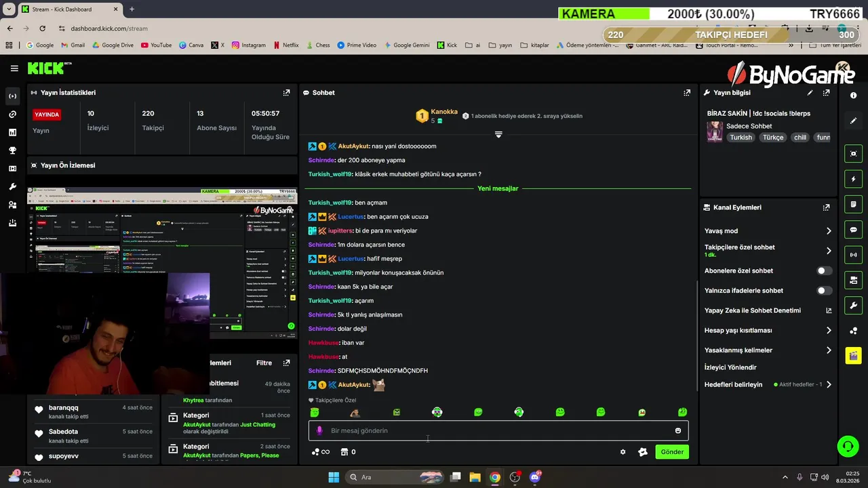Viewport: 868px width, 488px height.
Task: Toggle Yalnızca ifadelerle sohbet switch
Action: click(824, 291)
